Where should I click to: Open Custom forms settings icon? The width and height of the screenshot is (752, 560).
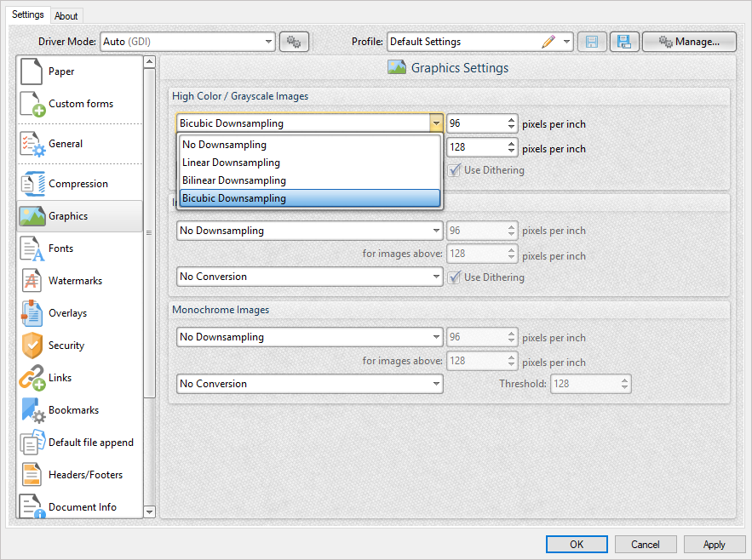(32, 104)
